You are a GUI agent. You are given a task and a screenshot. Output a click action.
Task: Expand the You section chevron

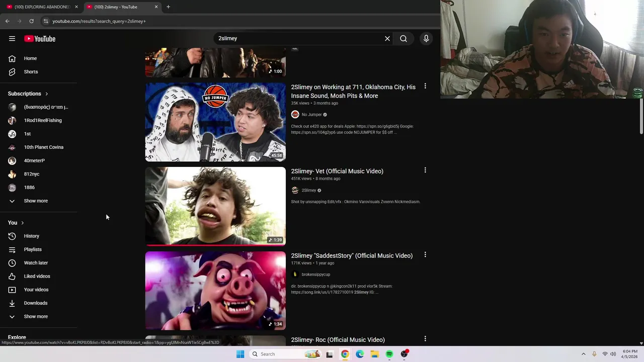click(x=22, y=223)
